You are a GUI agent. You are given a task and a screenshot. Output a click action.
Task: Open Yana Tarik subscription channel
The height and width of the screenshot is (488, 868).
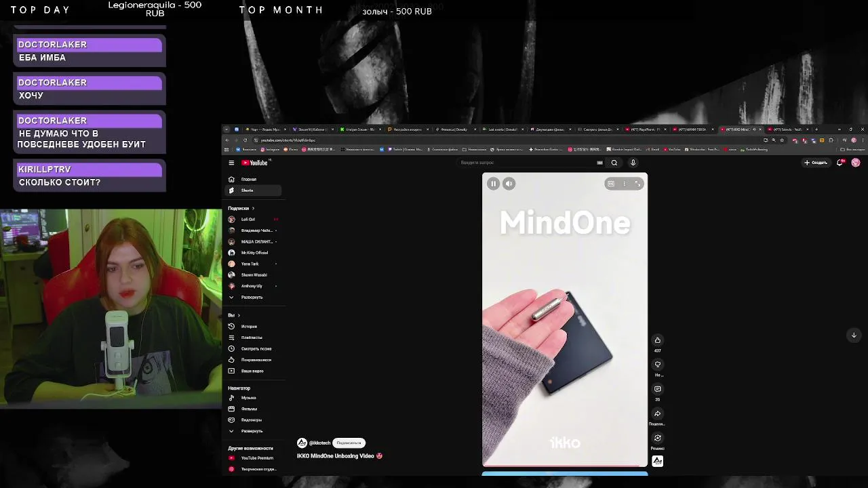tap(252, 264)
